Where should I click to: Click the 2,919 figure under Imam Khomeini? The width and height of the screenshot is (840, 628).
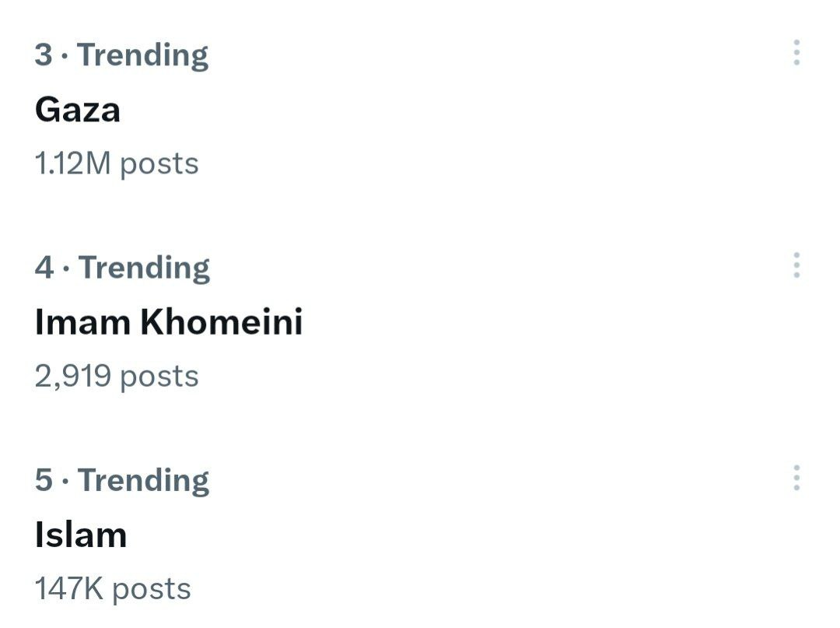pos(72,376)
